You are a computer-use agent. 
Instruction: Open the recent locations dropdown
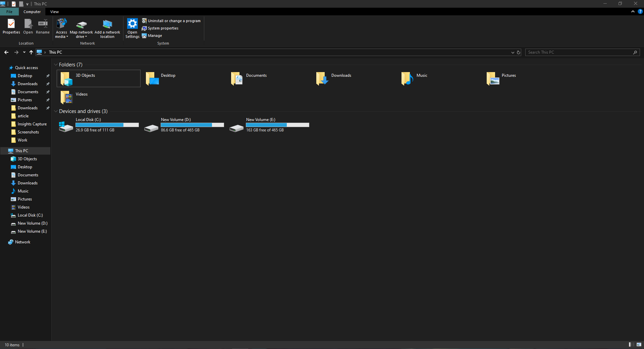click(24, 52)
